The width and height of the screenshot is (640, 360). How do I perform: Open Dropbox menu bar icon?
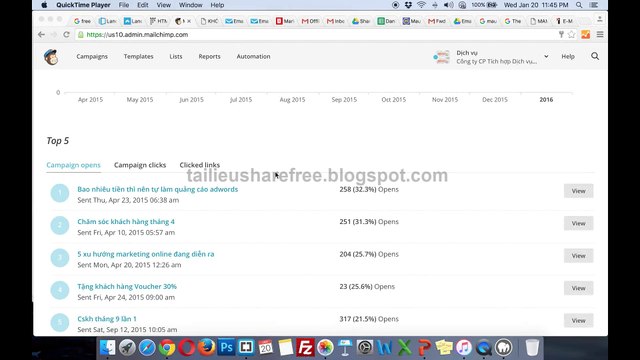(408, 5)
